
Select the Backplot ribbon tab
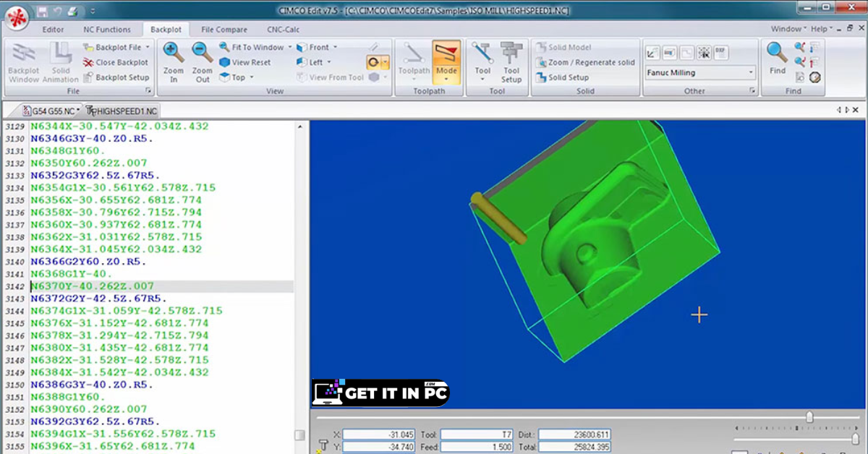(x=166, y=30)
